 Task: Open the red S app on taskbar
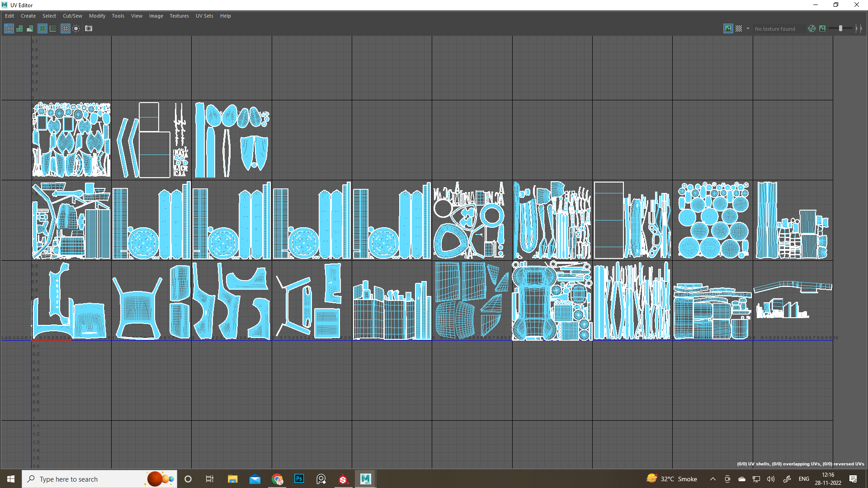(343, 479)
